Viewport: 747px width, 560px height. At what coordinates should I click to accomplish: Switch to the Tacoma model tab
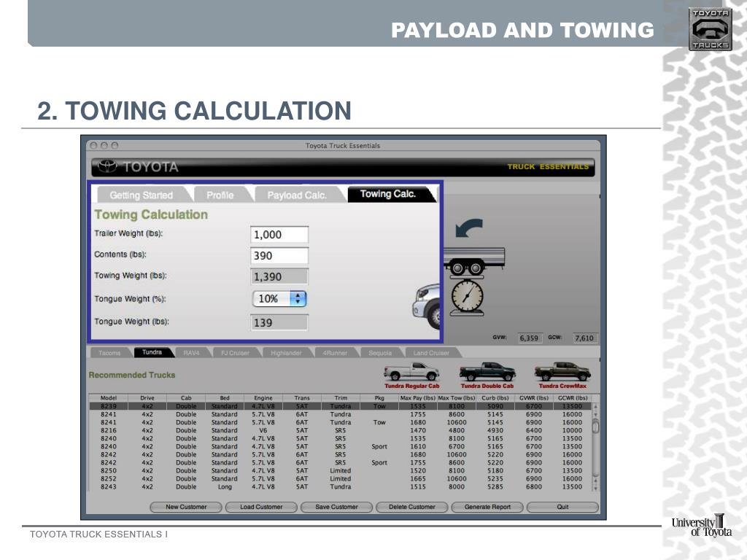pyautogui.click(x=109, y=353)
